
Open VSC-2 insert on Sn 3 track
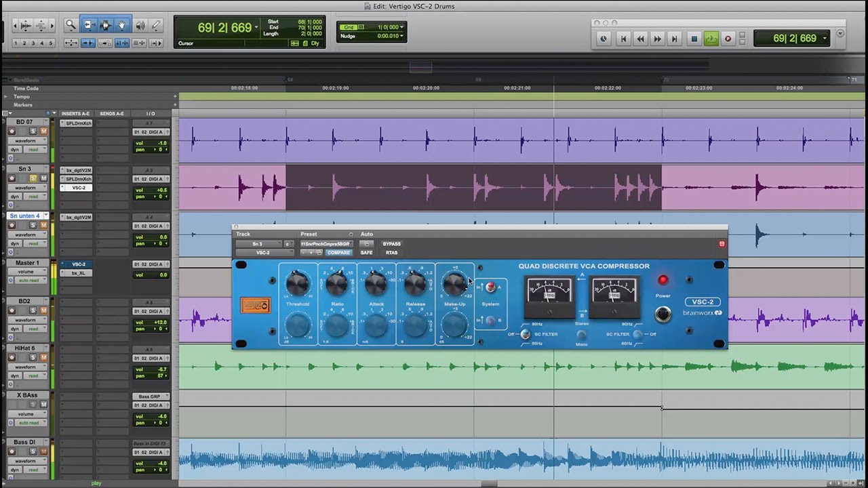click(x=76, y=188)
